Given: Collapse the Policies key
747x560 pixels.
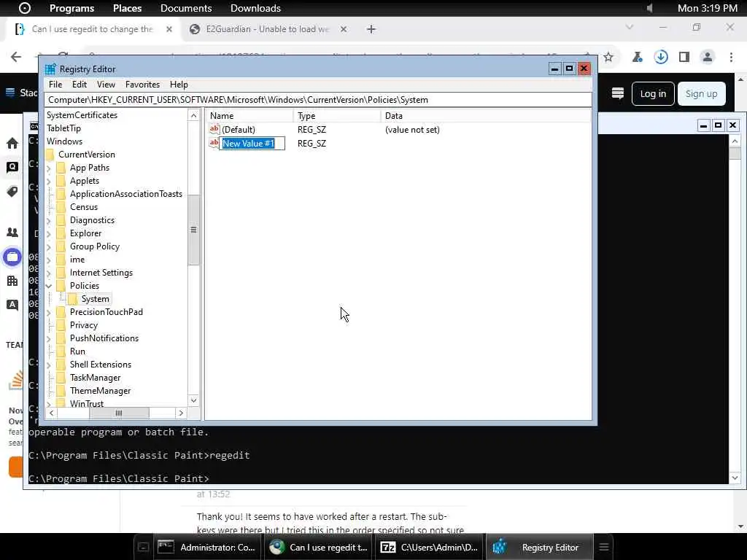Looking at the screenshot, I should (x=49, y=286).
